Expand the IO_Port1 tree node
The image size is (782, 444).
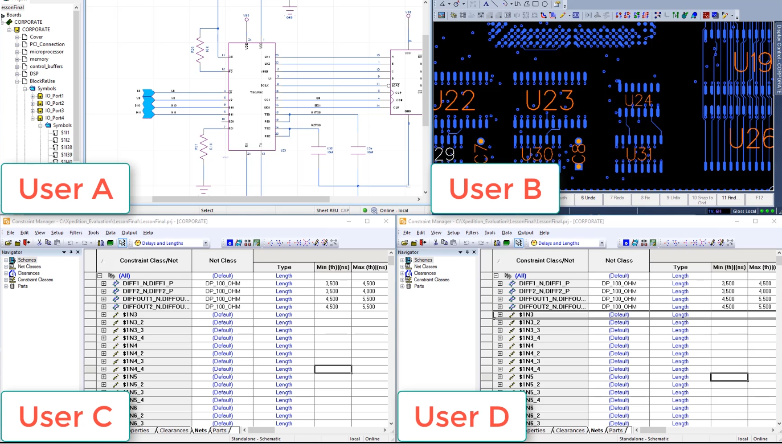31,96
